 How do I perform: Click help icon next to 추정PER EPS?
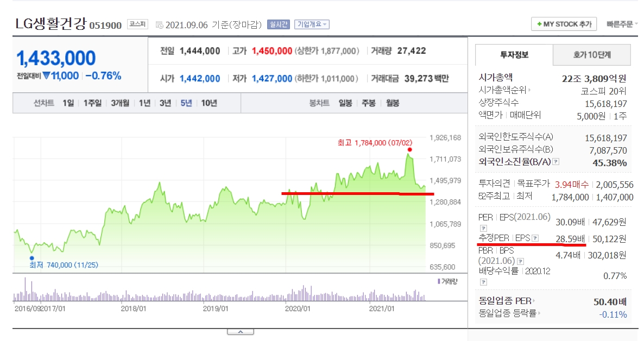535,238
